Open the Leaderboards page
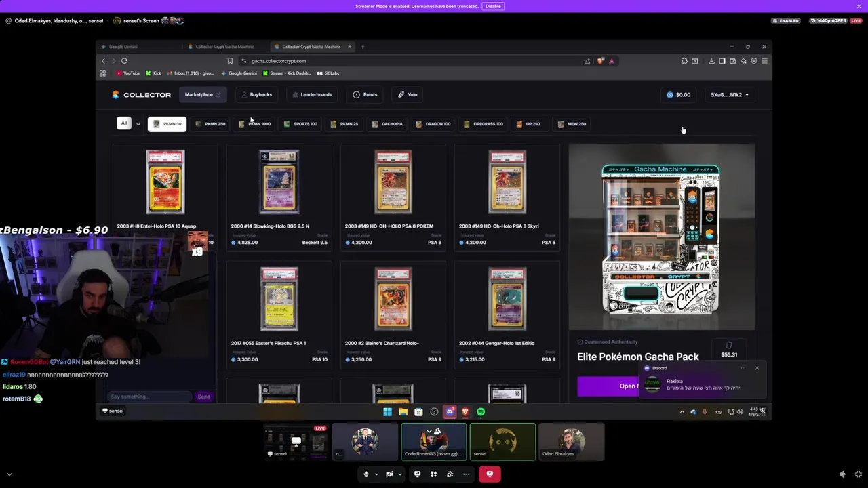Viewport: 868px width, 488px height. pyautogui.click(x=312, y=95)
